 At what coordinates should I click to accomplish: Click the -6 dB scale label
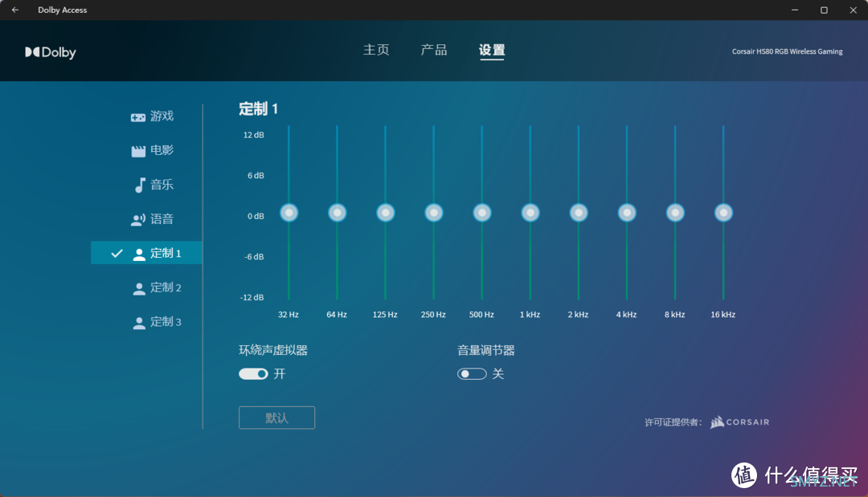(254, 256)
